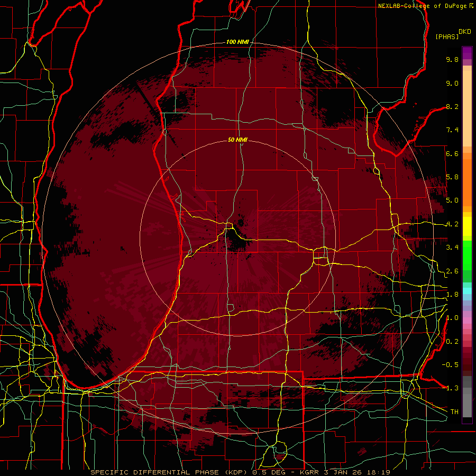The width and height of the screenshot is (476, 476).
Task: Click the "-0.5" legend value
Action: (450, 364)
